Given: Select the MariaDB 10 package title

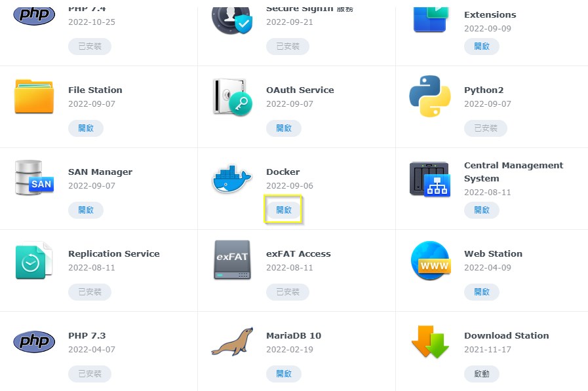Looking at the screenshot, I should (x=294, y=335).
